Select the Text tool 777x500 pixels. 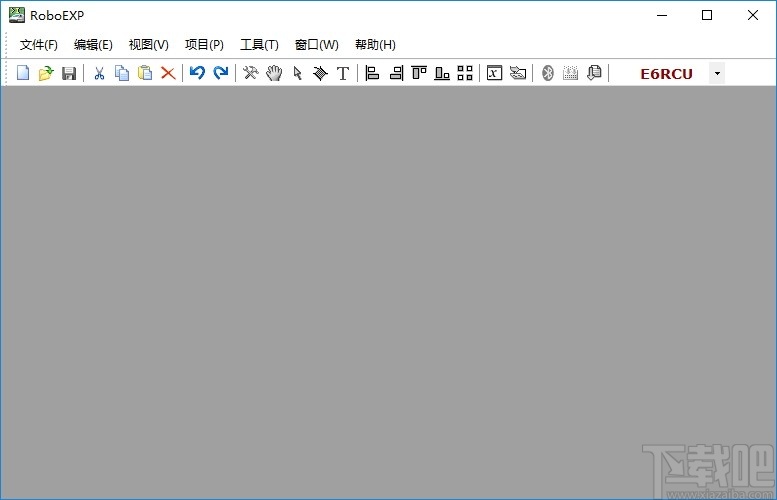(343, 73)
